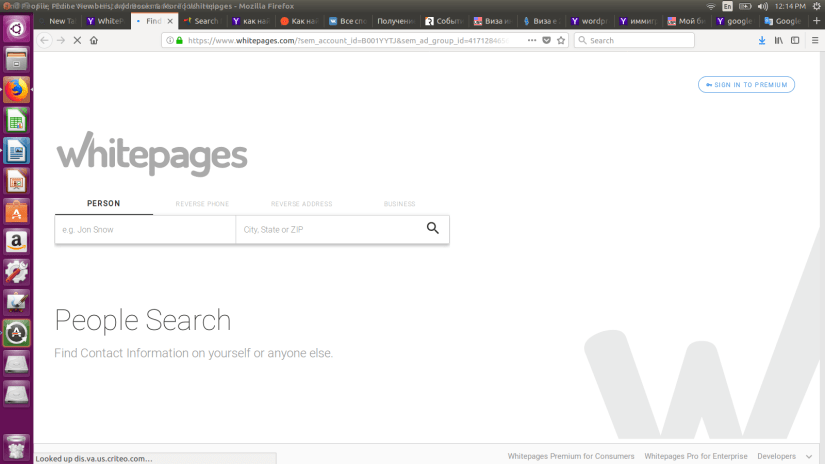Open keyboard language En indicator
The width and height of the screenshot is (825, 464).
coord(728,6)
